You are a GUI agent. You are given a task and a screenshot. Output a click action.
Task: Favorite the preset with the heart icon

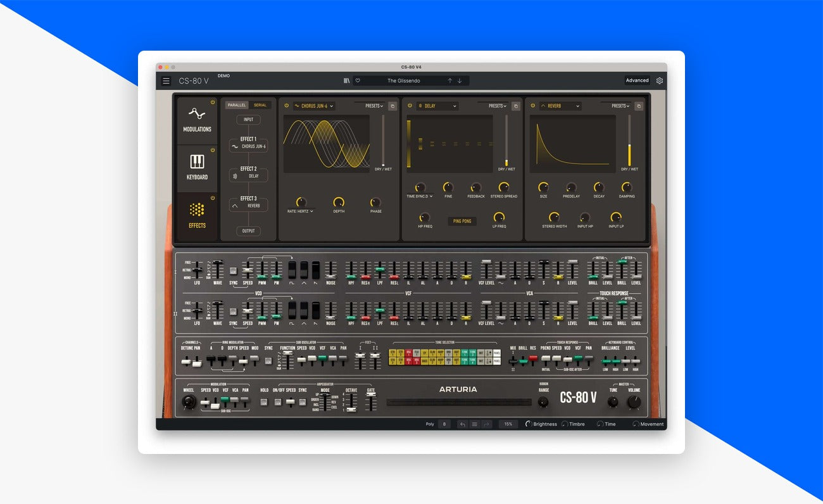point(358,80)
